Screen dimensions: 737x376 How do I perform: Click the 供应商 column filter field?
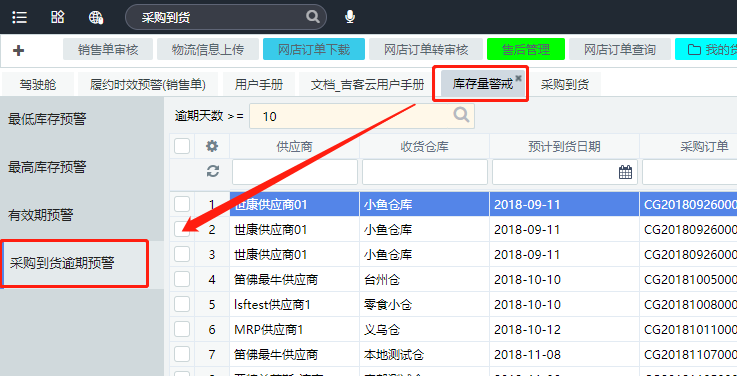coord(295,172)
